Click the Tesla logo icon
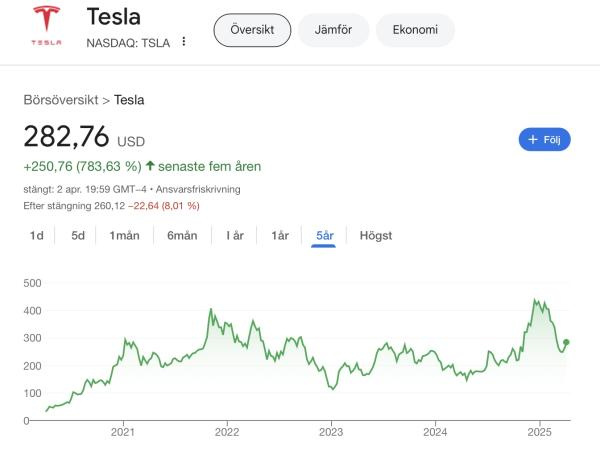The height and width of the screenshot is (450, 600). (46, 25)
